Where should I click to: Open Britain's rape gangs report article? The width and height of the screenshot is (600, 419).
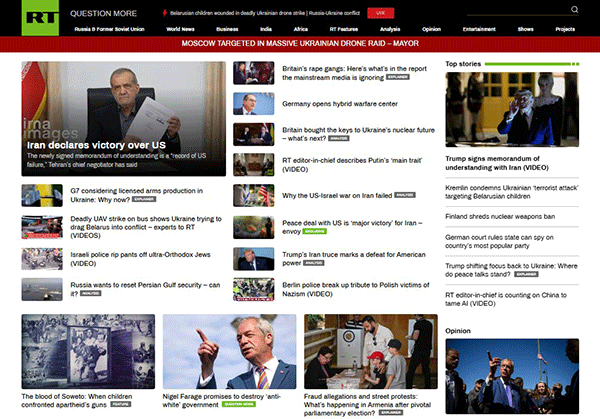354,73
